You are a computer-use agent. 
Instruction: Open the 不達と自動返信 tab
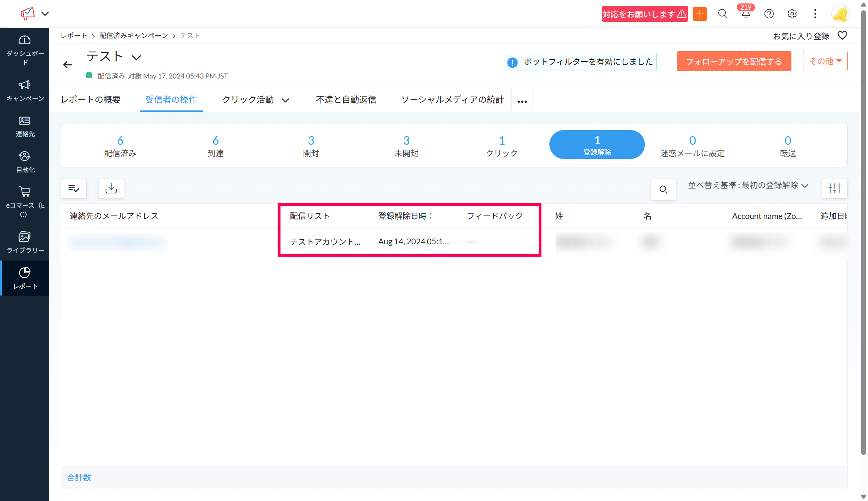(x=346, y=100)
